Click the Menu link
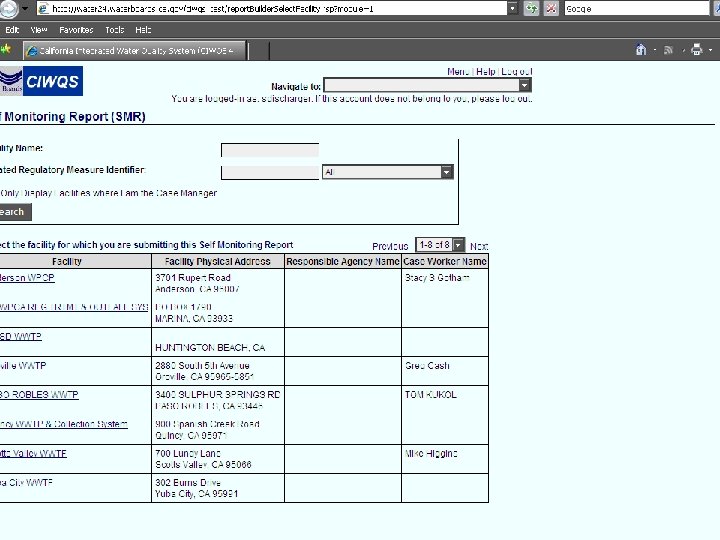 (x=458, y=72)
